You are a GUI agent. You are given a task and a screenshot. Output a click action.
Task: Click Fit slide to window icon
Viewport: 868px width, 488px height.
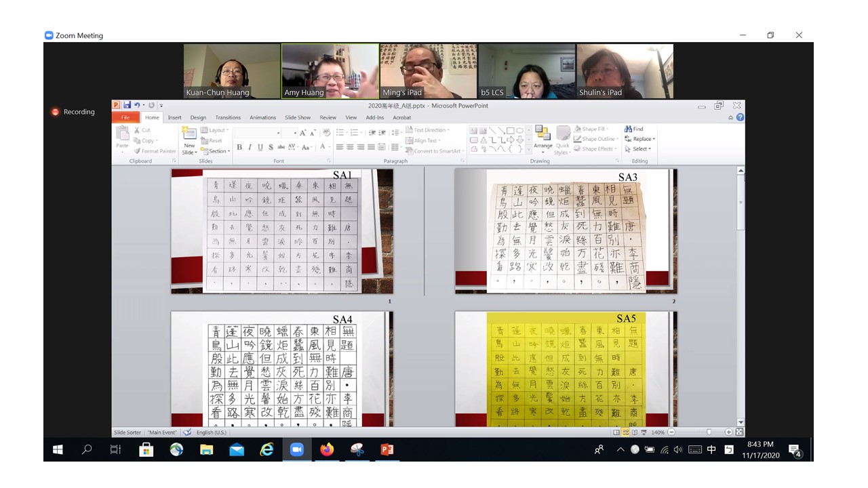739,432
